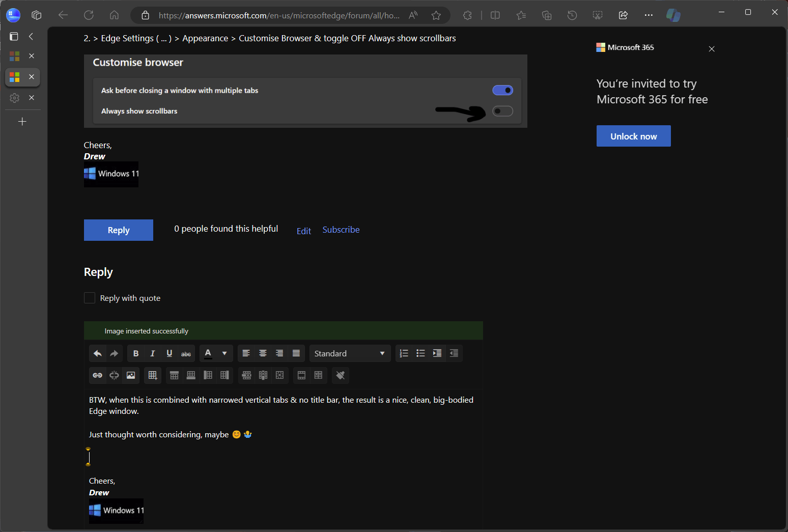Check Reply with quote checkbox
Image resolution: width=788 pixels, height=532 pixels.
(90, 298)
